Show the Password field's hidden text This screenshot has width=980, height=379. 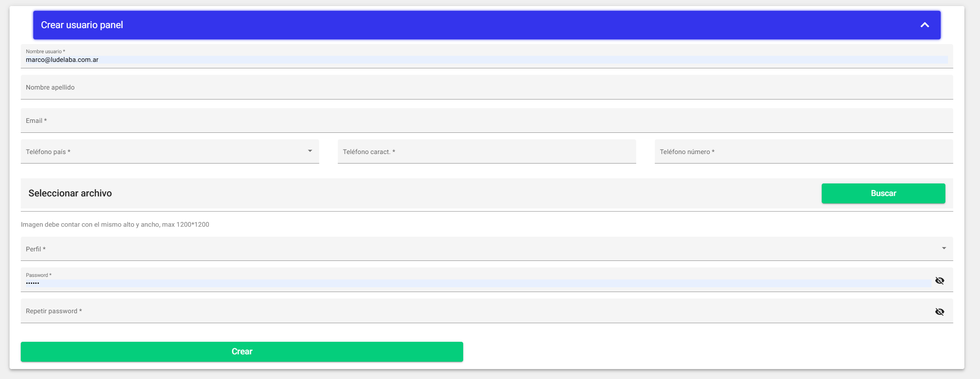tap(939, 281)
